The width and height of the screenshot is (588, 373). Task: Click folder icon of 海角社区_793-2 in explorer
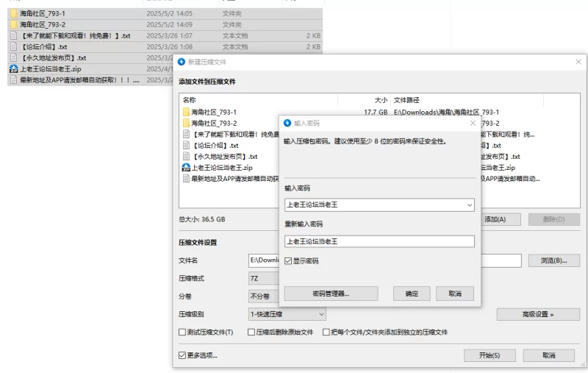(14, 25)
